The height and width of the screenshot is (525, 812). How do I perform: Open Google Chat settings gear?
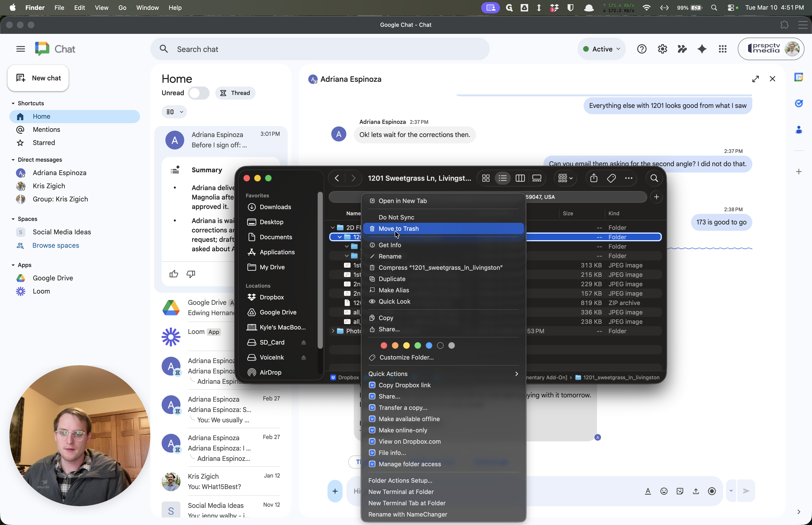click(x=662, y=49)
